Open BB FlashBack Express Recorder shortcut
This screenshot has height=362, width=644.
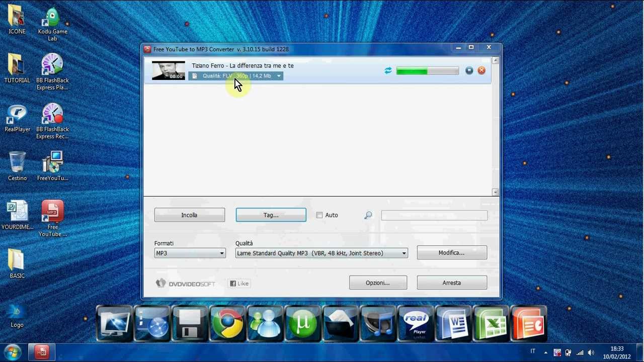(52, 121)
